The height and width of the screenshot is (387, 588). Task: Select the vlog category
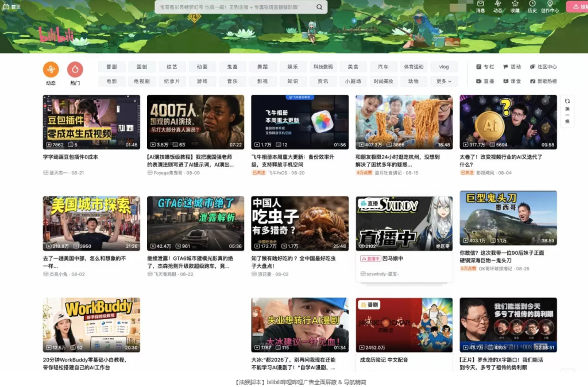pyautogui.click(x=444, y=67)
